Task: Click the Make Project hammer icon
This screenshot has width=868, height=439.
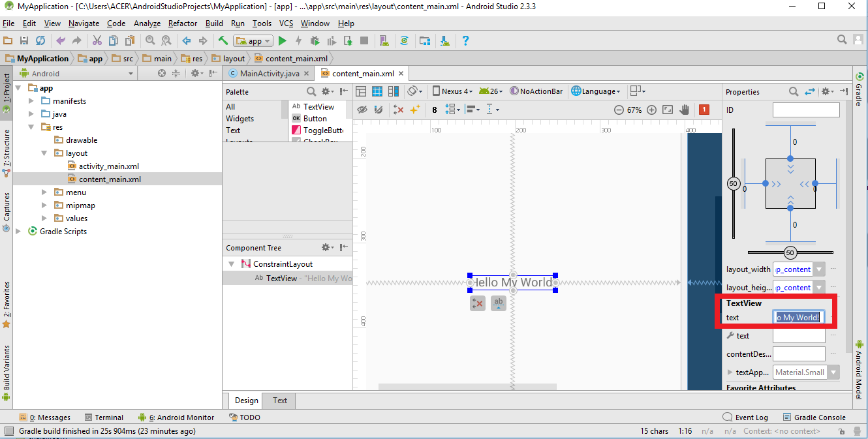Action: click(x=223, y=40)
